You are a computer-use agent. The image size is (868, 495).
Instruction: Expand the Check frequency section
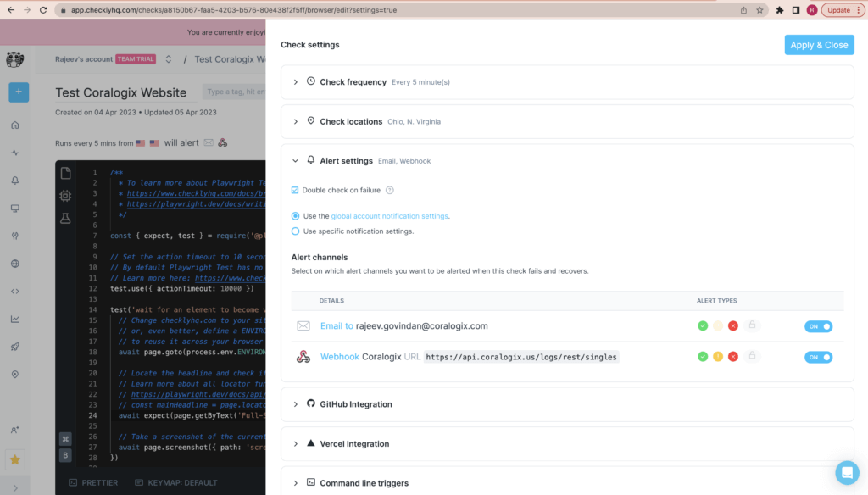point(567,82)
